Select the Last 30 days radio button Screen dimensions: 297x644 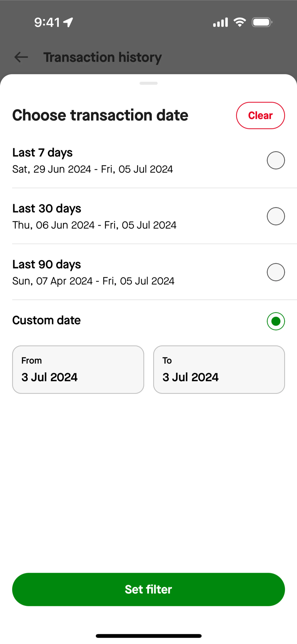276,216
